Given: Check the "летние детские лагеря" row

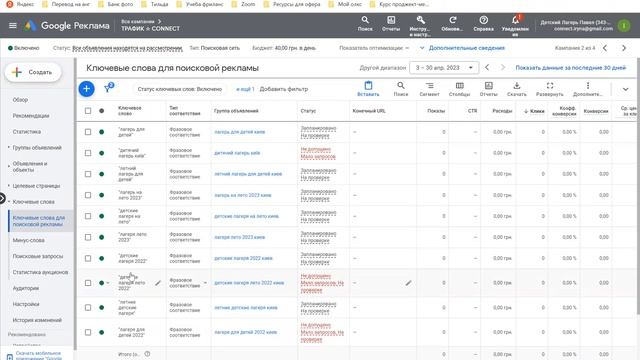Looking at the screenshot, I should click(x=88, y=307).
